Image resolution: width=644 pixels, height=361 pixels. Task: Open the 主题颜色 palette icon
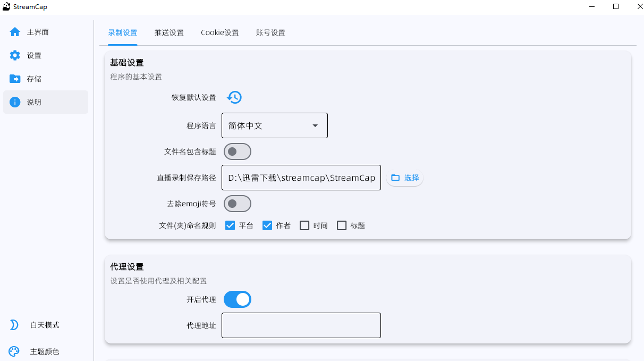pyautogui.click(x=14, y=351)
